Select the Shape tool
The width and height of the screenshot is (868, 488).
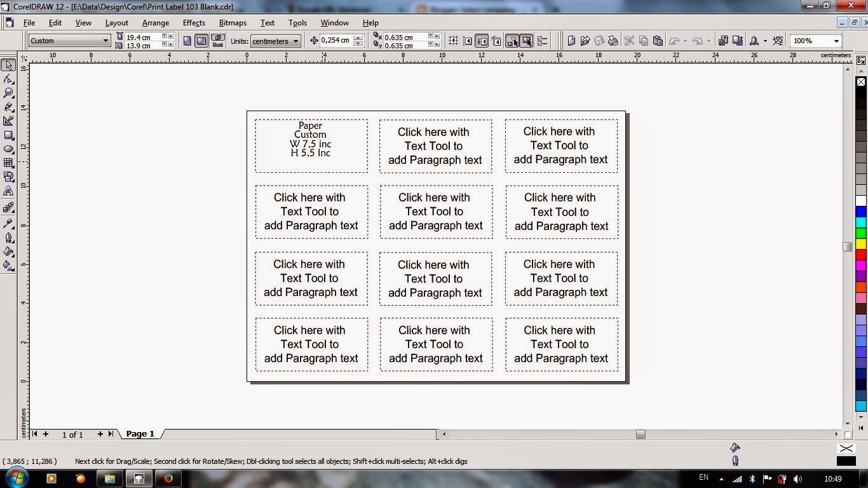point(9,79)
